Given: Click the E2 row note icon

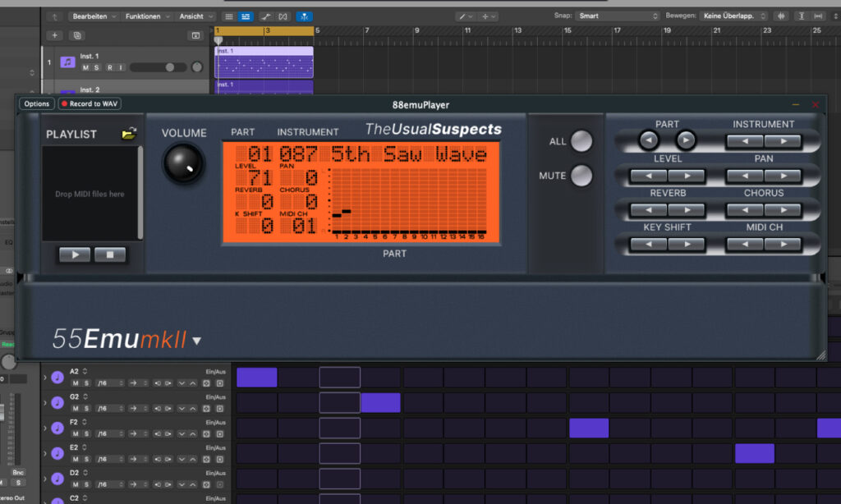Looking at the screenshot, I should (x=57, y=453).
